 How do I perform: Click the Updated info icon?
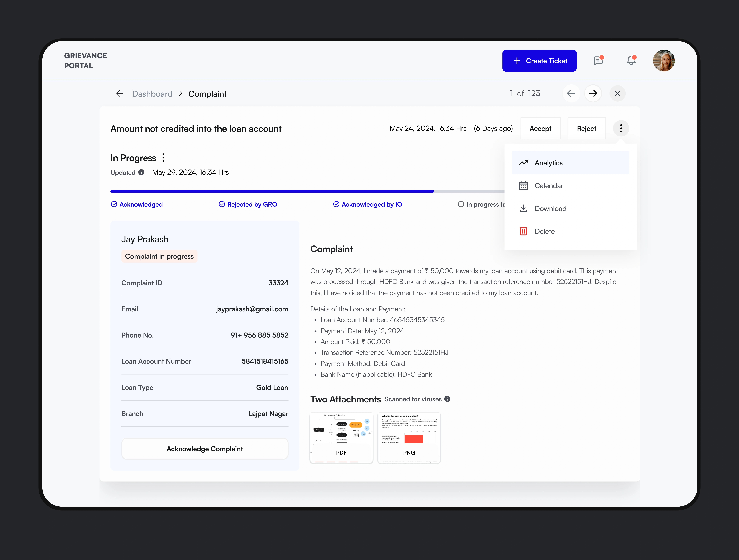(141, 172)
